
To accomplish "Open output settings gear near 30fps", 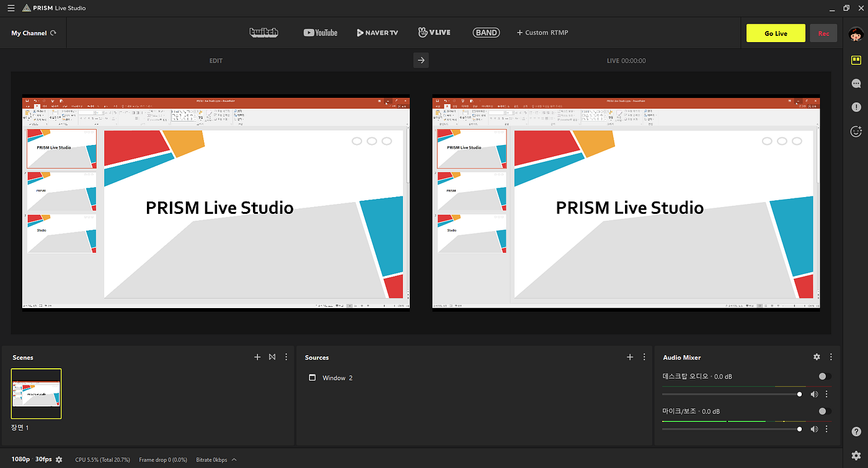I will 59,459.
